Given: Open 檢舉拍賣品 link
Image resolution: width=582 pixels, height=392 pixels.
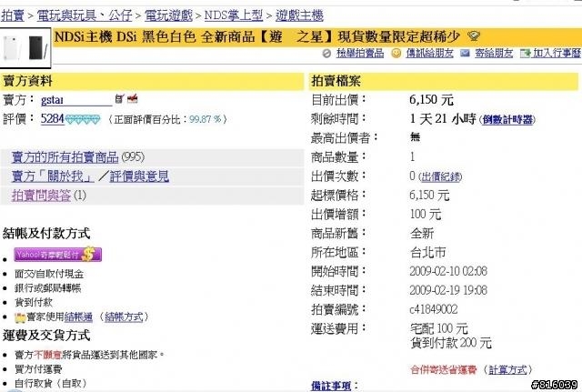Looking at the screenshot, I should coord(360,54).
